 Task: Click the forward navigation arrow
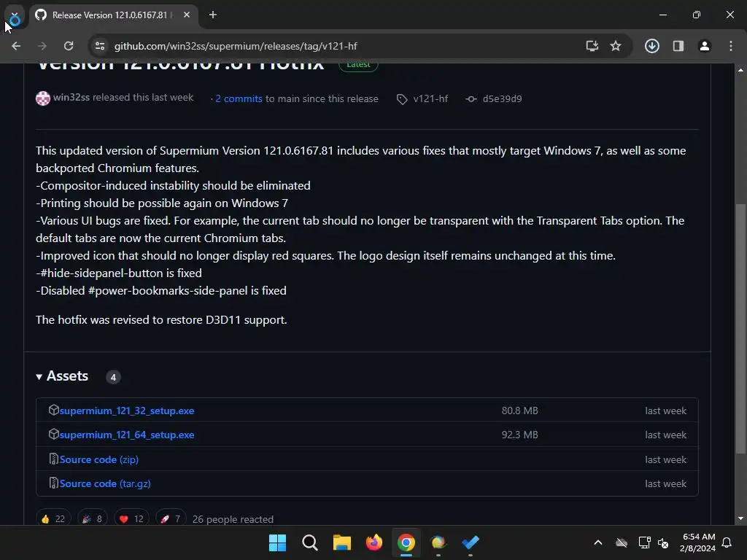pyautogui.click(x=42, y=46)
